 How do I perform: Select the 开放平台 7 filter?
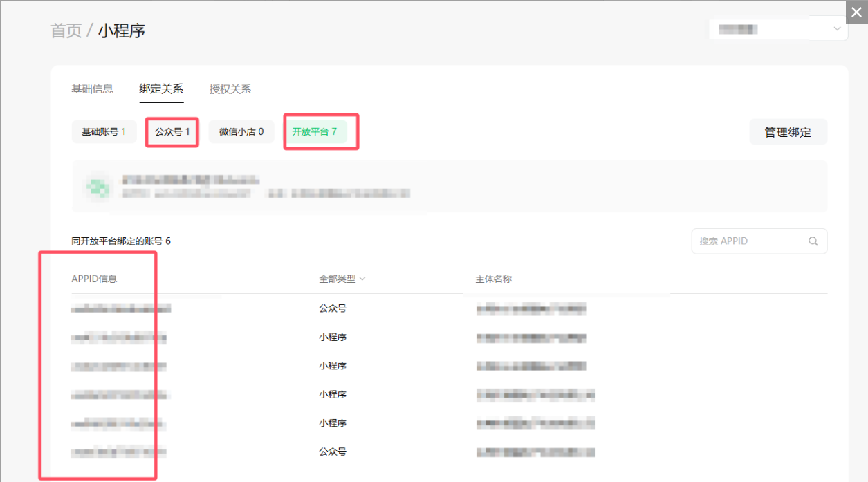tap(314, 131)
